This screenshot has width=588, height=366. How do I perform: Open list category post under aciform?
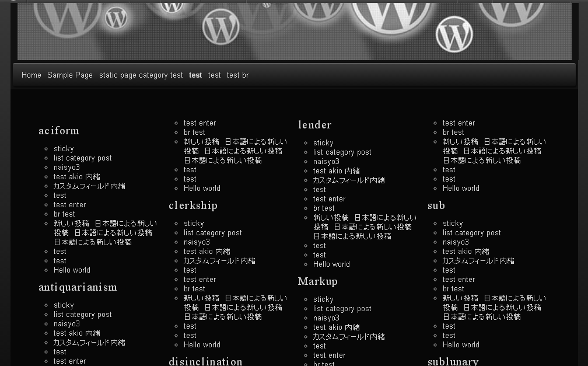coord(82,158)
